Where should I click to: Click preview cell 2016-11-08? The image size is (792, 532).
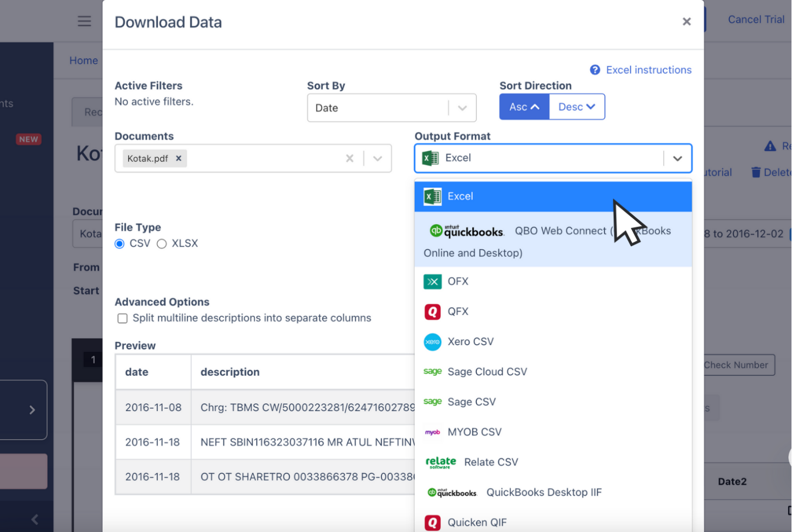point(153,407)
